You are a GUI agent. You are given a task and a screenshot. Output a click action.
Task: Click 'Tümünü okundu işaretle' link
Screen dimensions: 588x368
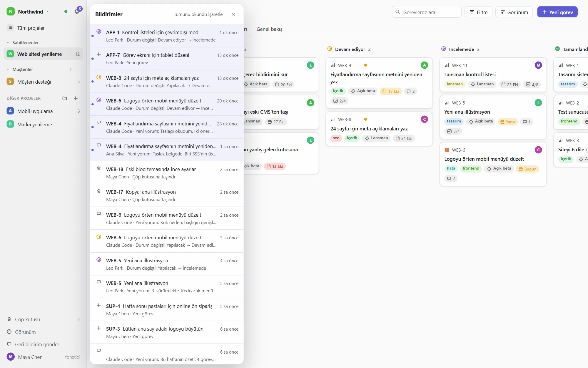coord(198,14)
